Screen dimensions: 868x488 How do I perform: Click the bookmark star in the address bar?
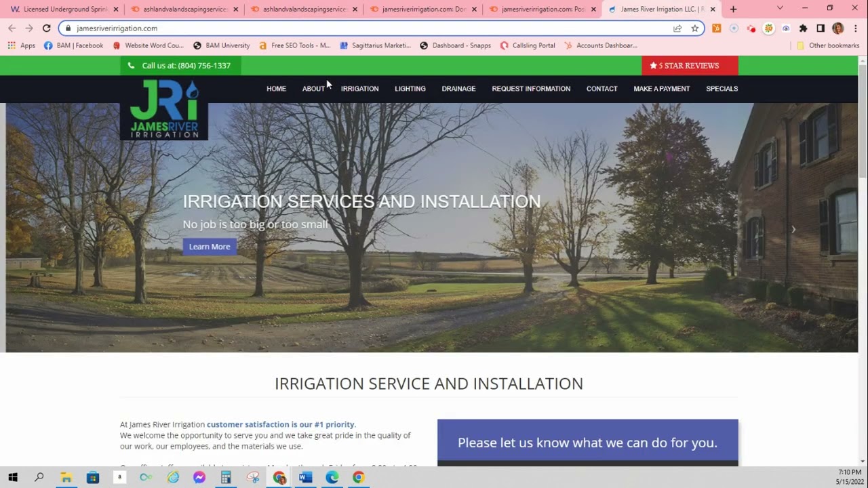coord(696,28)
